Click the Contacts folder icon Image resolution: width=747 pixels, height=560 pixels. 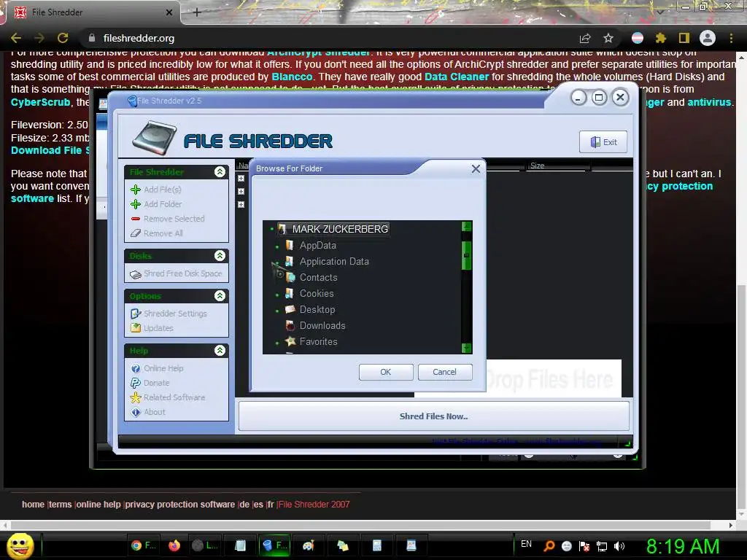(x=290, y=277)
